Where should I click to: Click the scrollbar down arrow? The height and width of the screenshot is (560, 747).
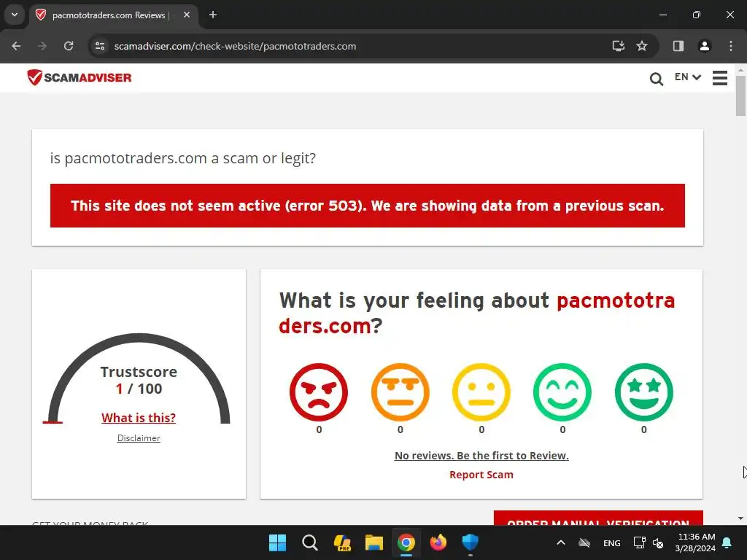[740, 518]
